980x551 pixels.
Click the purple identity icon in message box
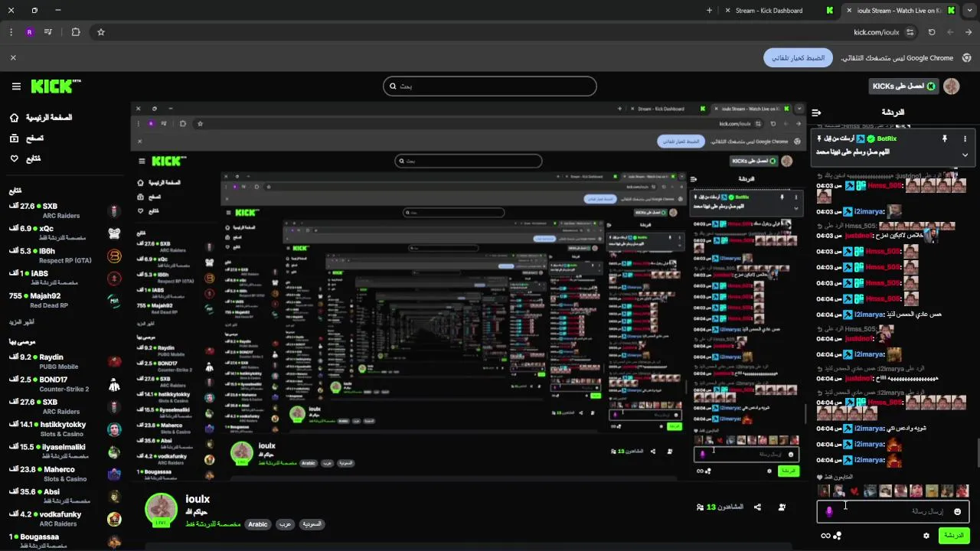[829, 511]
